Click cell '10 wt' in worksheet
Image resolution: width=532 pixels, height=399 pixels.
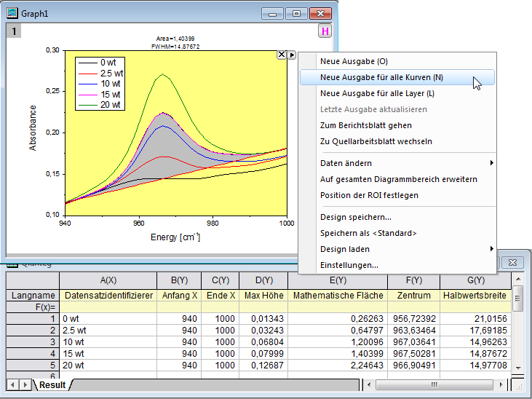pos(108,342)
